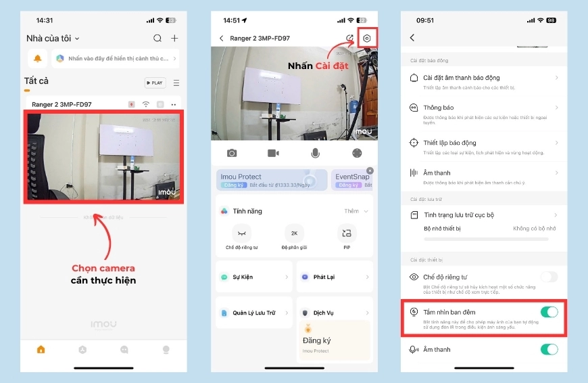Toggle the Âm thanh device switch
The height and width of the screenshot is (383, 588).
pyautogui.click(x=549, y=350)
